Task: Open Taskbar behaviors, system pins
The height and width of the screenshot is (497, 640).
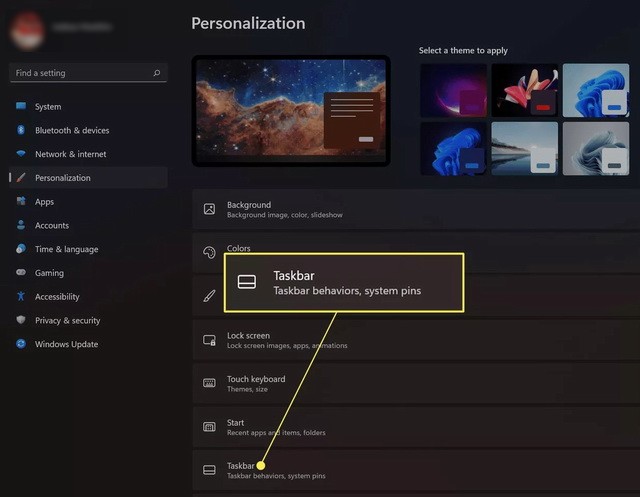Action: pos(416,470)
